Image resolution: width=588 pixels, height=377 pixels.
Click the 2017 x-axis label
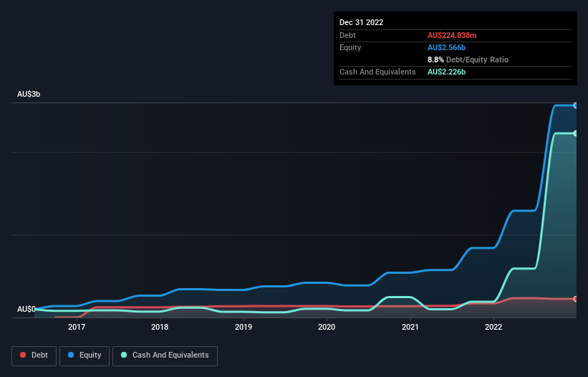coord(77,327)
